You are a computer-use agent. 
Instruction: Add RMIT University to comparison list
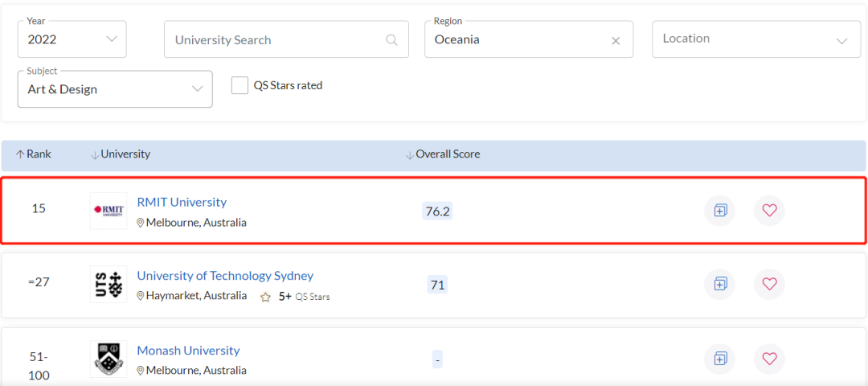tap(719, 211)
